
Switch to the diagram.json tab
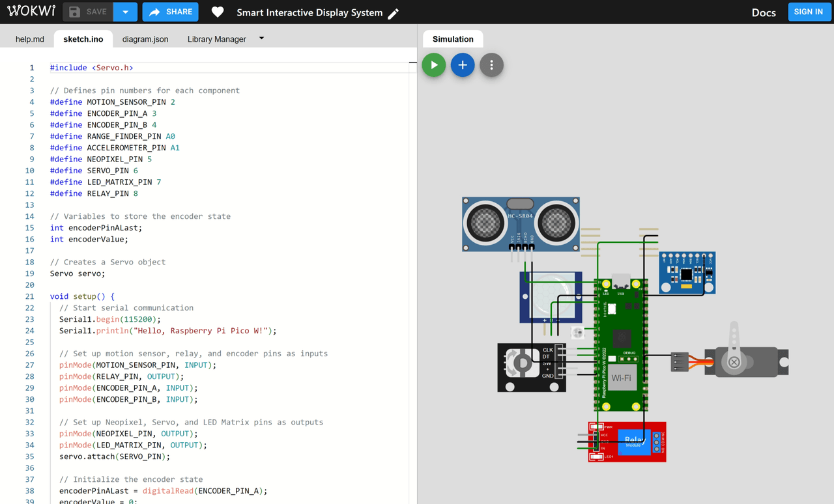tap(145, 39)
